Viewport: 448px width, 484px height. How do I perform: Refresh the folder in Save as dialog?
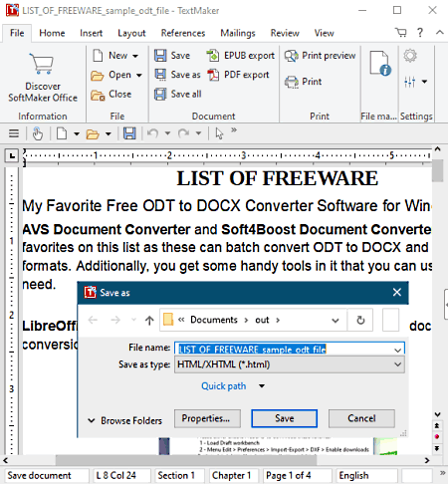(x=360, y=320)
